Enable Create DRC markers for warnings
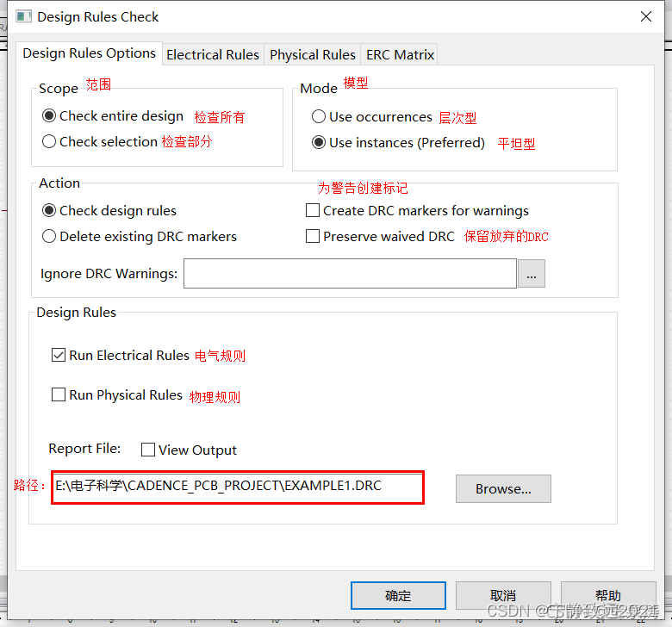This screenshot has height=627, width=672. pyautogui.click(x=313, y=210)
